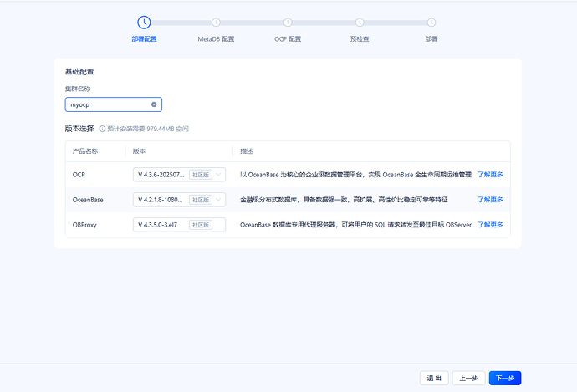Click the OCP 配置 step label
This screenshot has height=392, width=577.
click(288, 39)
